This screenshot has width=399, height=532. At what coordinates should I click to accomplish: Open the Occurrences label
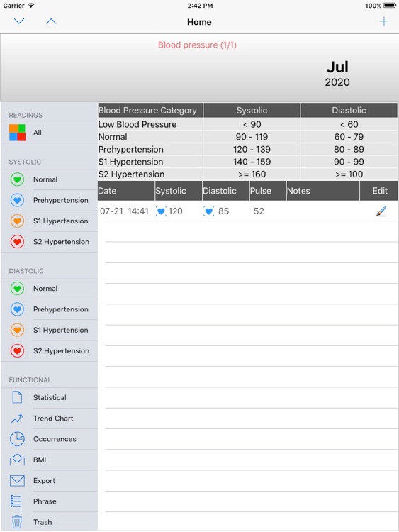click(55, 439)
